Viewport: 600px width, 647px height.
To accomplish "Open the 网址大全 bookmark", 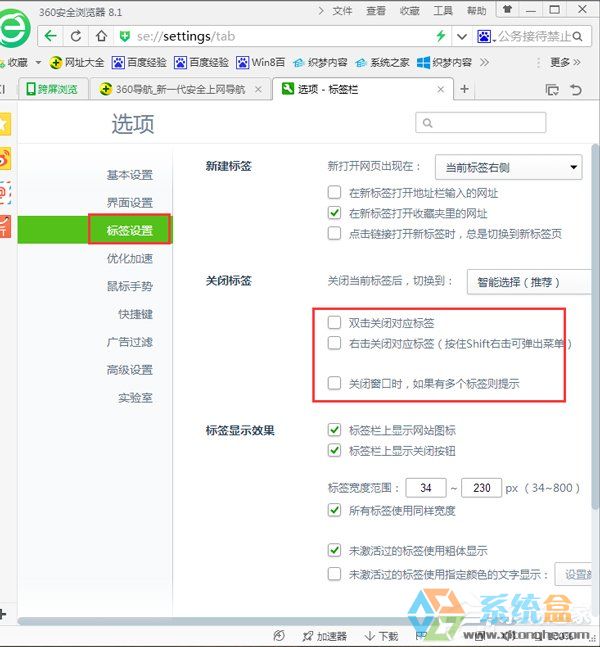I will click(x=77, y=63).
